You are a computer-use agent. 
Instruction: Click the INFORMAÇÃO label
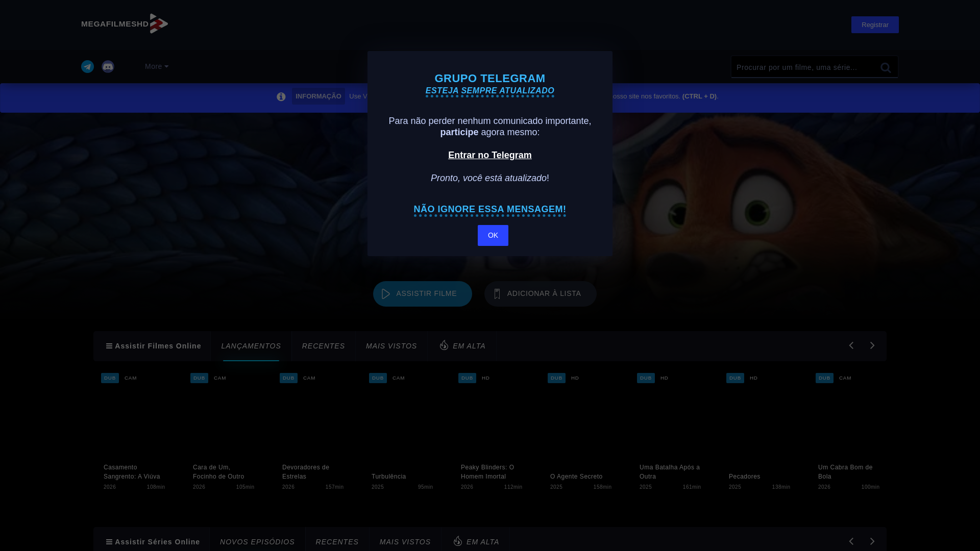[x=318, y=96]
